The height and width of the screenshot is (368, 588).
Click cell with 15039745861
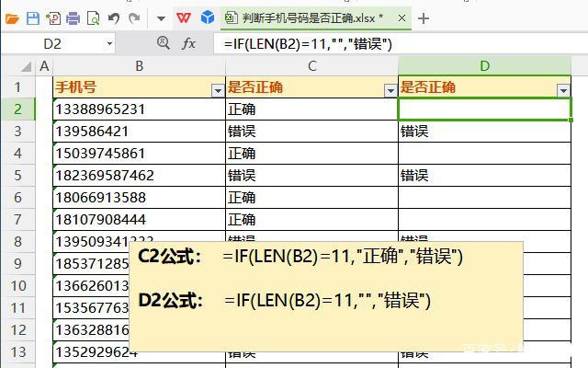point(139,154)
